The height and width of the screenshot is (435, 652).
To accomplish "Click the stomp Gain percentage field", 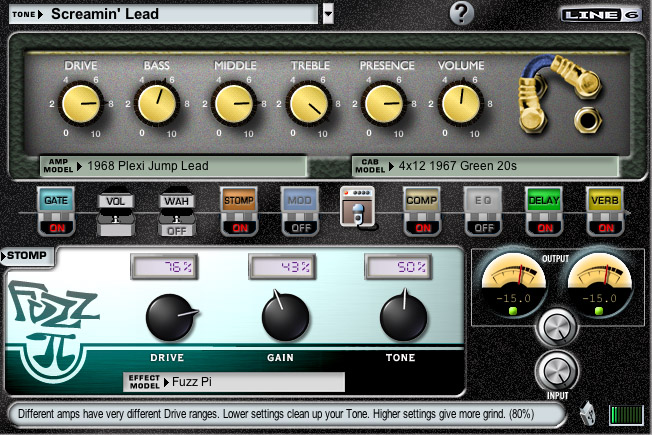I will point(282,267).
